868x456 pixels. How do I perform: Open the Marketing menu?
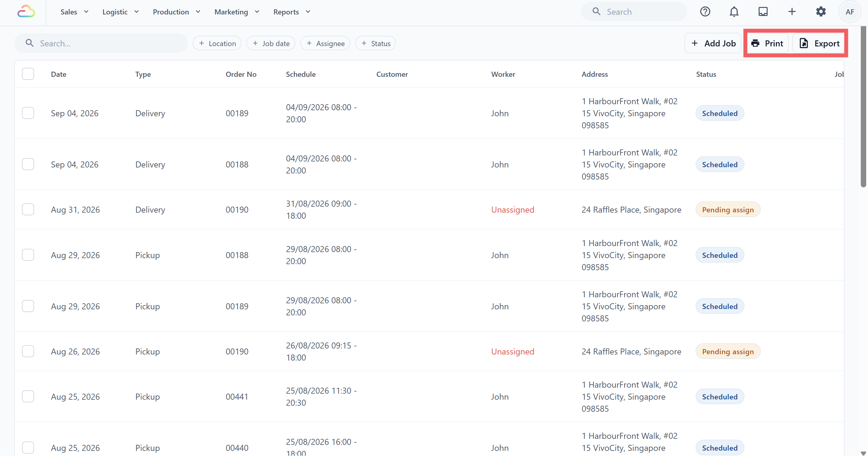237,12
